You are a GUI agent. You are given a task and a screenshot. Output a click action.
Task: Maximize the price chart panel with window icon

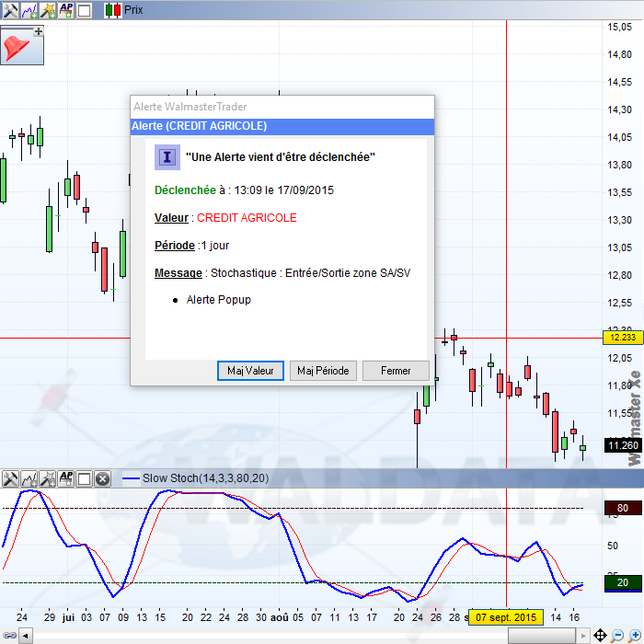click(85, 10)
